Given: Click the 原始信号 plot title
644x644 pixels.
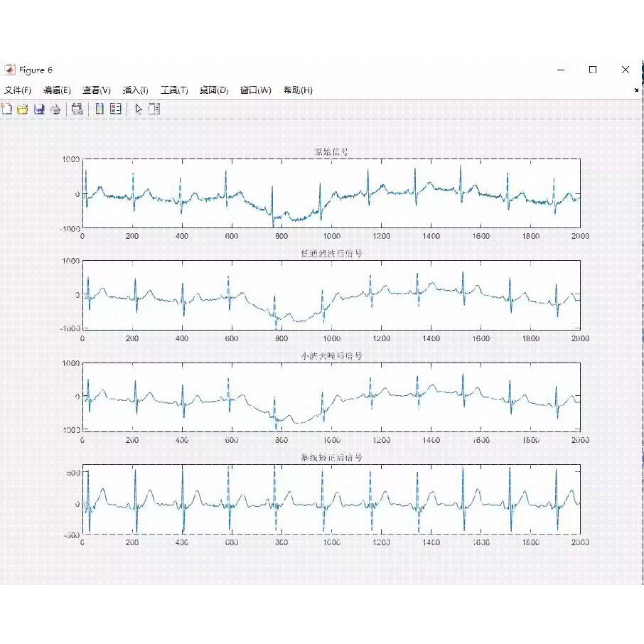Looking at the screenshot, I should (331, 151).
